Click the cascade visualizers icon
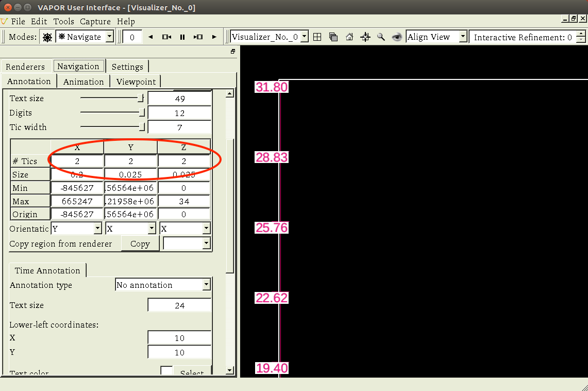This screenshot has width=588, height=391. point(333,37)
